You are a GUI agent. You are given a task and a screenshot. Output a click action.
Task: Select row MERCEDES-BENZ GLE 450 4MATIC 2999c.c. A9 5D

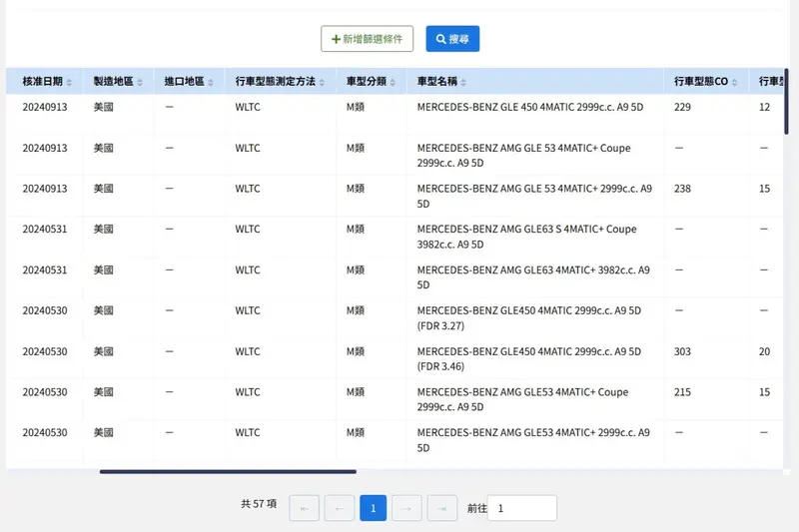(395, 114)
